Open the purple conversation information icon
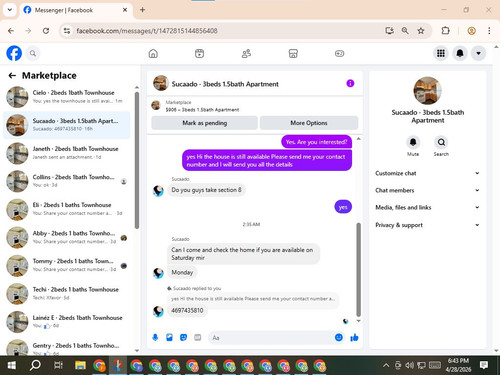The image size is (500, 375). coord(350,83)
